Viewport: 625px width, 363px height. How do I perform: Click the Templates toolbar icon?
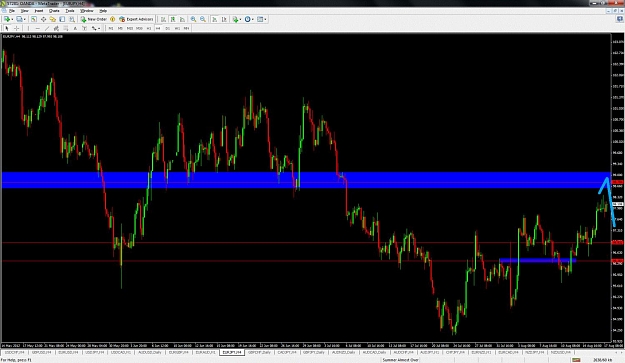[x=260, y=19]
